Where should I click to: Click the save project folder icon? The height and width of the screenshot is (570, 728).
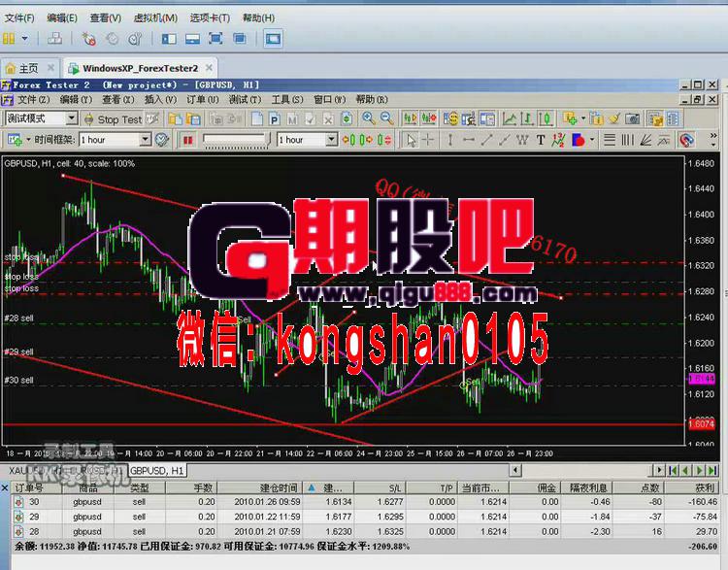point(193,118)
